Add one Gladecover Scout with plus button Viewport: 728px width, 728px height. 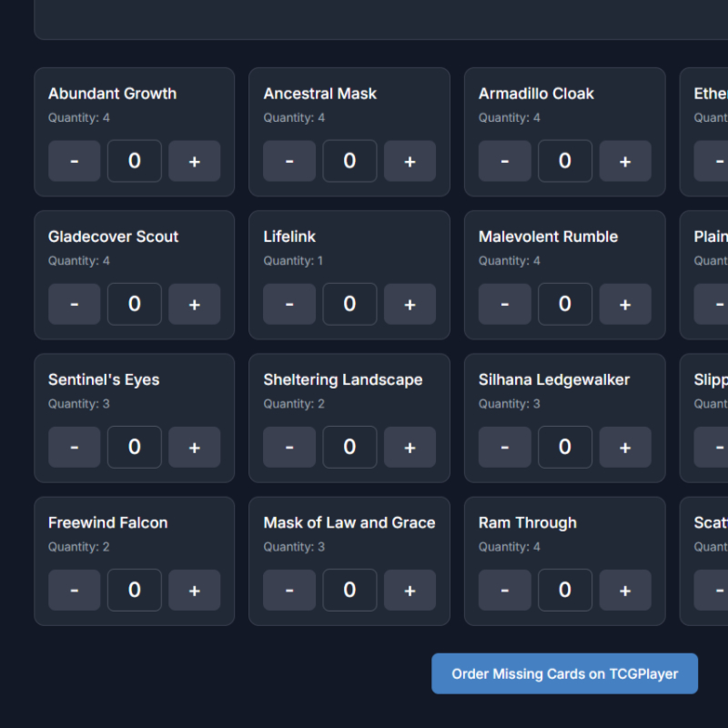[x=194, y=304]
